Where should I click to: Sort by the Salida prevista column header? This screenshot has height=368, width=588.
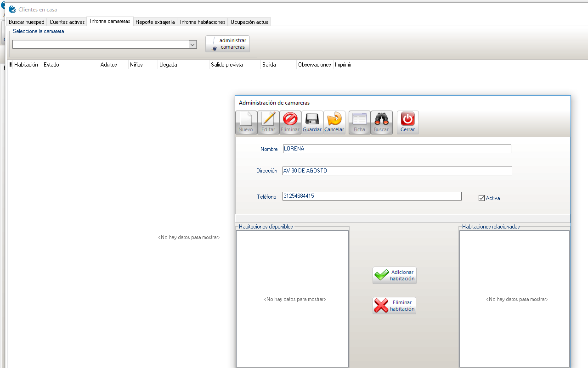pos(234,65)
